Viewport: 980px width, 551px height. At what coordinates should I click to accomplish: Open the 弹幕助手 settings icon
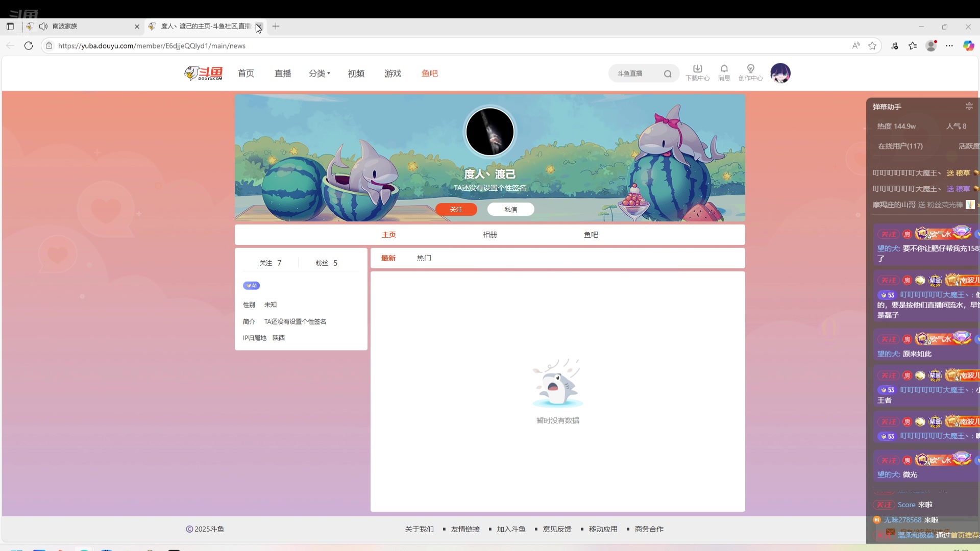(969, 106)
